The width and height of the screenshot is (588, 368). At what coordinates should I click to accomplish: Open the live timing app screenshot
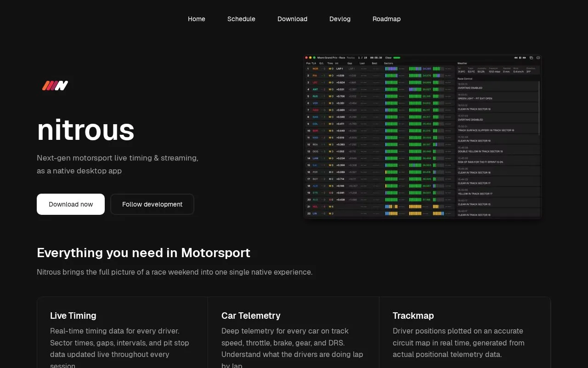point(423,137)
